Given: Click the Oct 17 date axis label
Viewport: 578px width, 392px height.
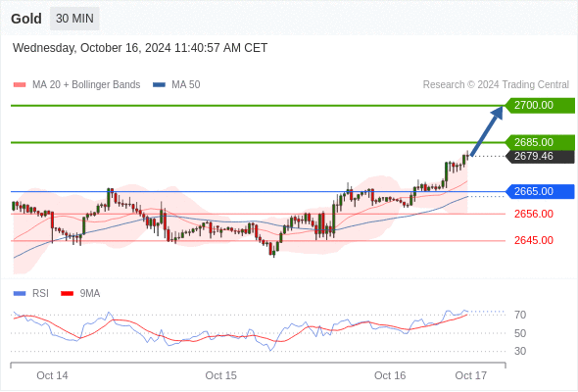Looking at the screenshot, I should (471, 375).
